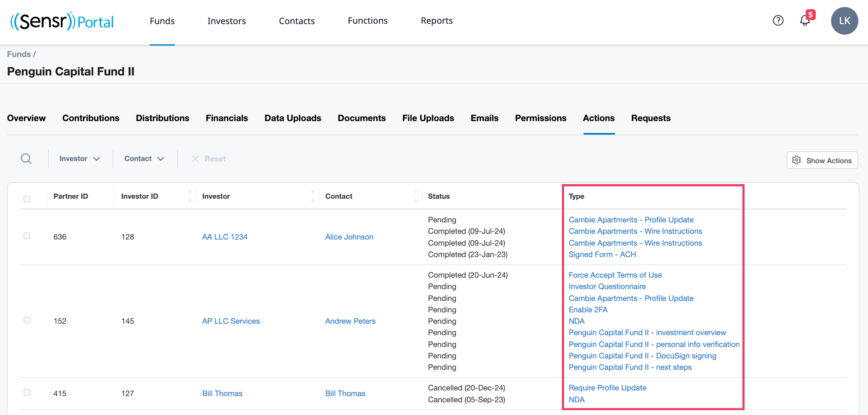Open the personal info verification action link

[x=654, y=344]
